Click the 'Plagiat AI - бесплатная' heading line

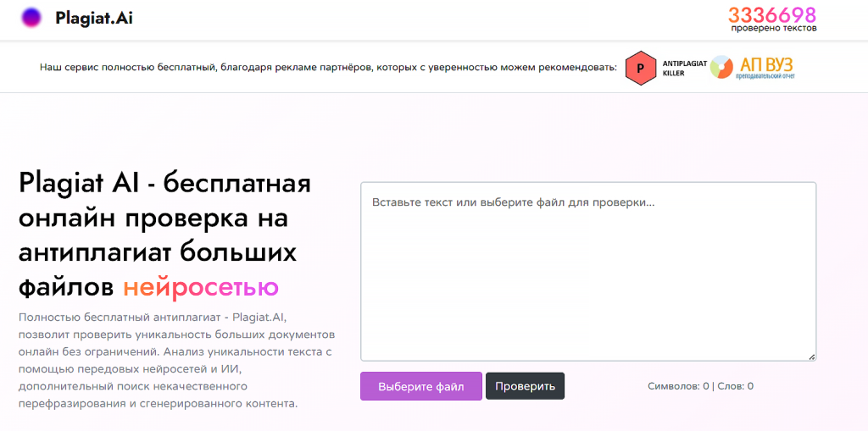click(165, 185)
